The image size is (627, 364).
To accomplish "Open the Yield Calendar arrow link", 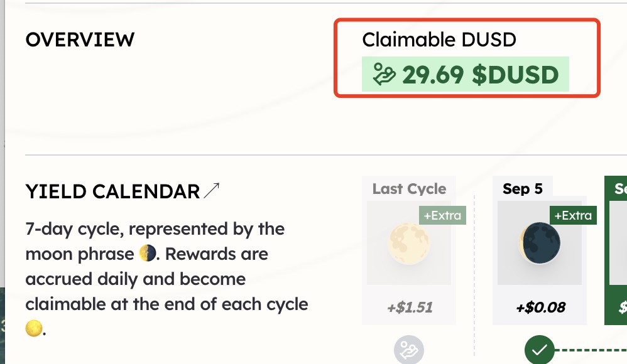I will point(212,191).
